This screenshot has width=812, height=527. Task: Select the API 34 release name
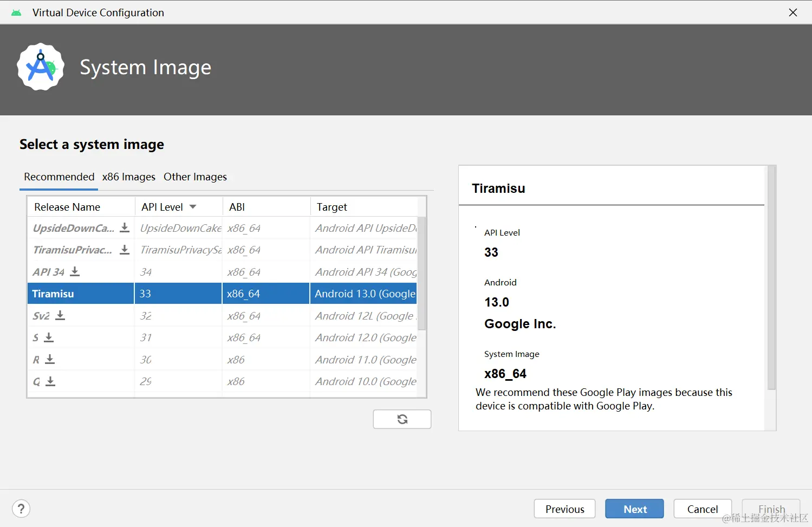pos(49,272)
